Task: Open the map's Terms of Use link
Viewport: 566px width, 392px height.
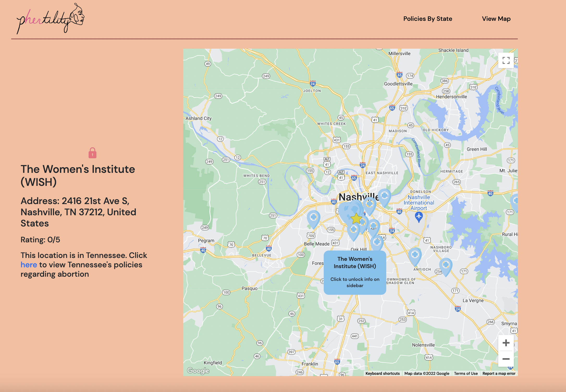Action: click(x=466, y=374)
